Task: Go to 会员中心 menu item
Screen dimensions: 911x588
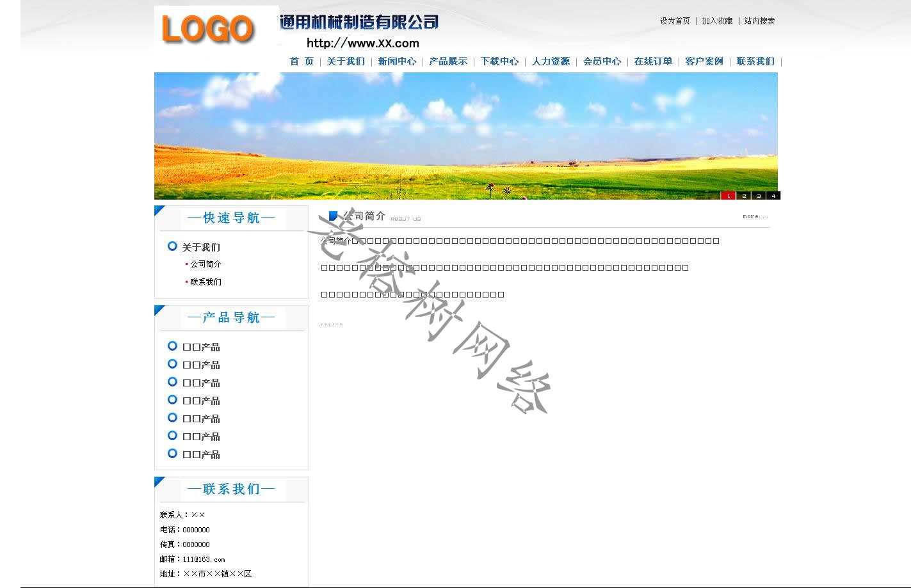Action: (602, 61)
